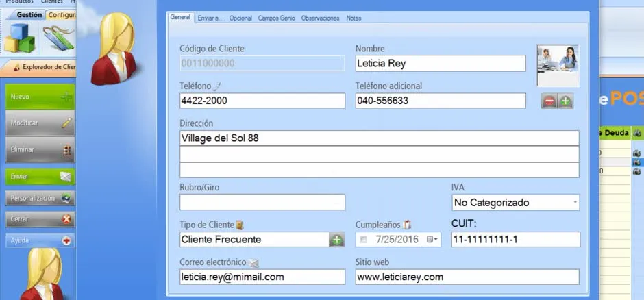Click the pencil icon on Modificar
Screen dimensions: 644x300
click(x=66, y=123)
